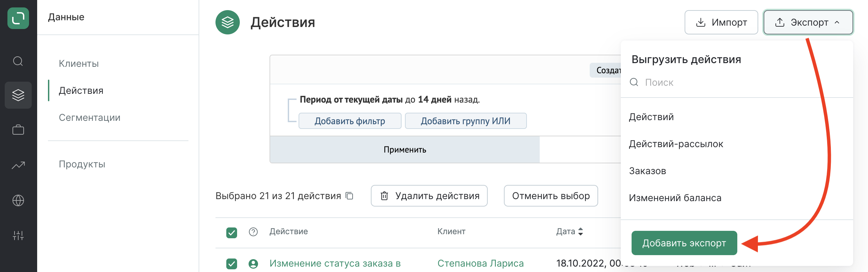The width and height of the screenshot is (868, 272).
Task: Click the green app logo icon
Action: (x=18, y=18)
